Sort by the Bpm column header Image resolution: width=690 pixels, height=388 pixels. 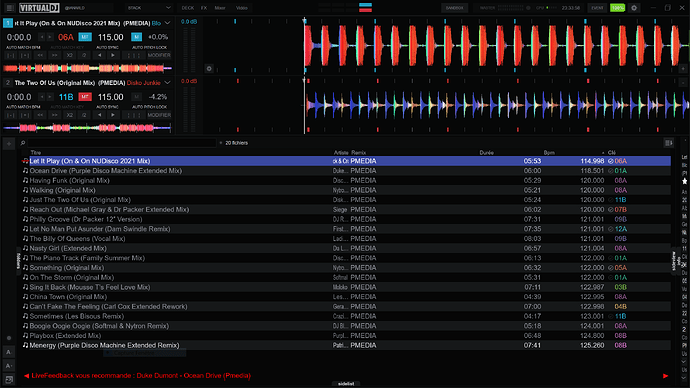(x=549, y=153)
